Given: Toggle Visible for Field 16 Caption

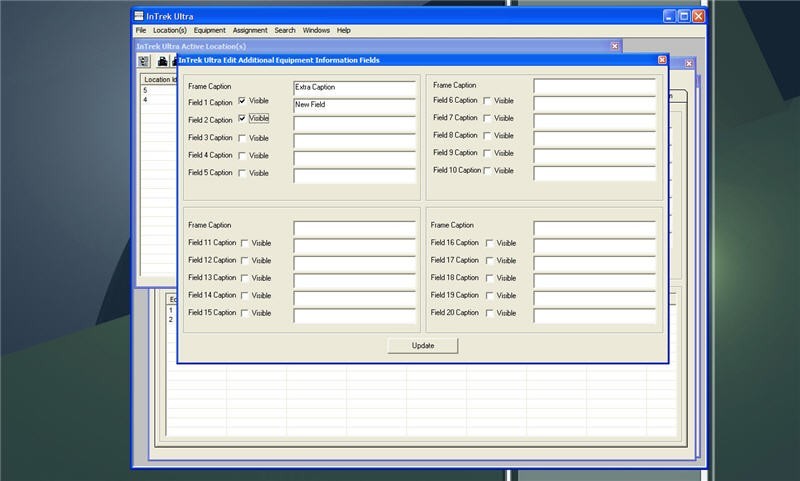Looking at the screenshot, I should tap(489, 243).
